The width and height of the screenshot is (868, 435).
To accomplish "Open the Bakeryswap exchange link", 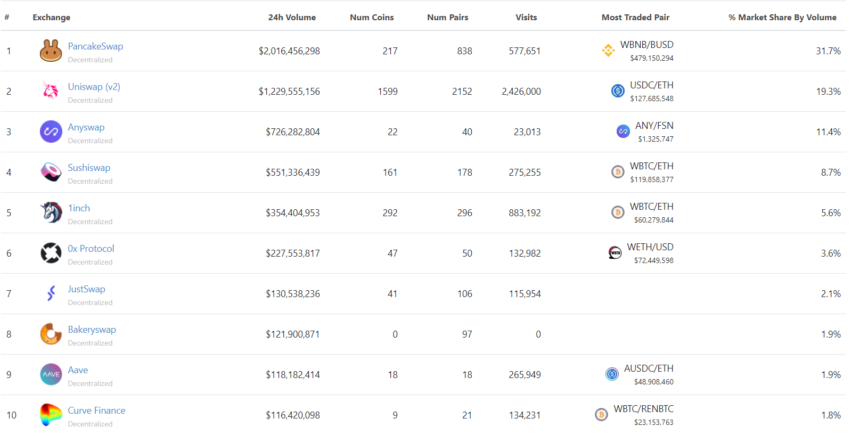I will pos(92,330).
